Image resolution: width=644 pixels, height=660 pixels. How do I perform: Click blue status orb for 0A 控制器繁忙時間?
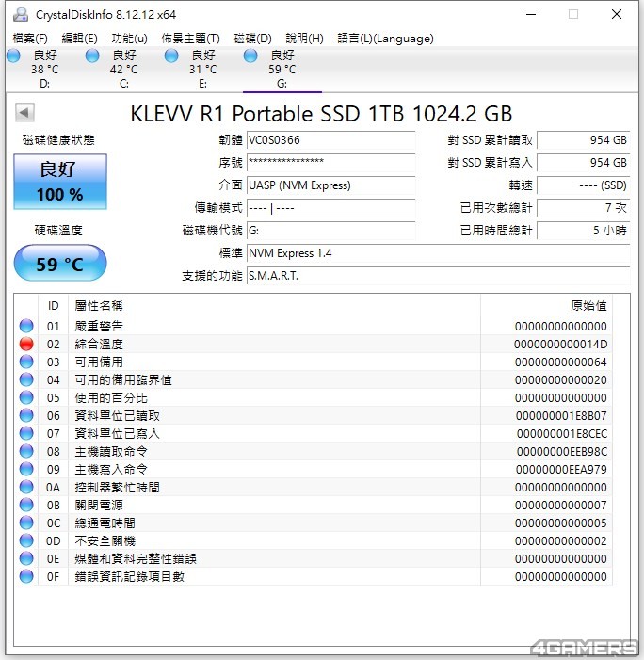26,487
